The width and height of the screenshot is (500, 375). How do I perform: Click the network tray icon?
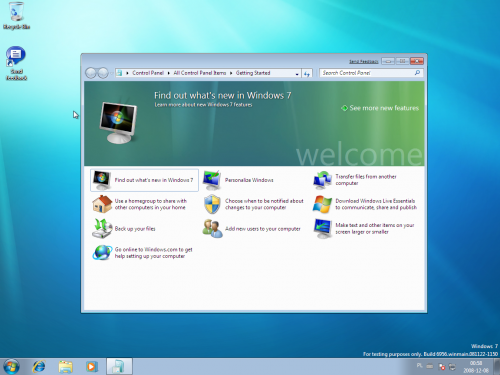[452, 367]
